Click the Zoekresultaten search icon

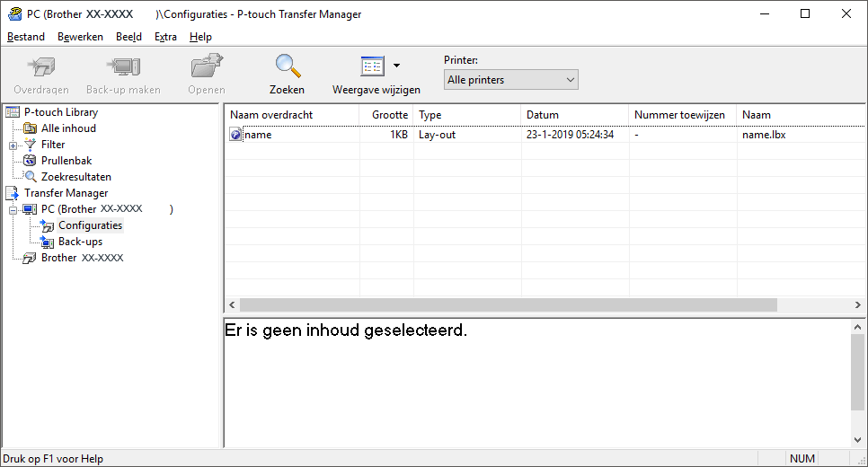click(x=31, y=177)
